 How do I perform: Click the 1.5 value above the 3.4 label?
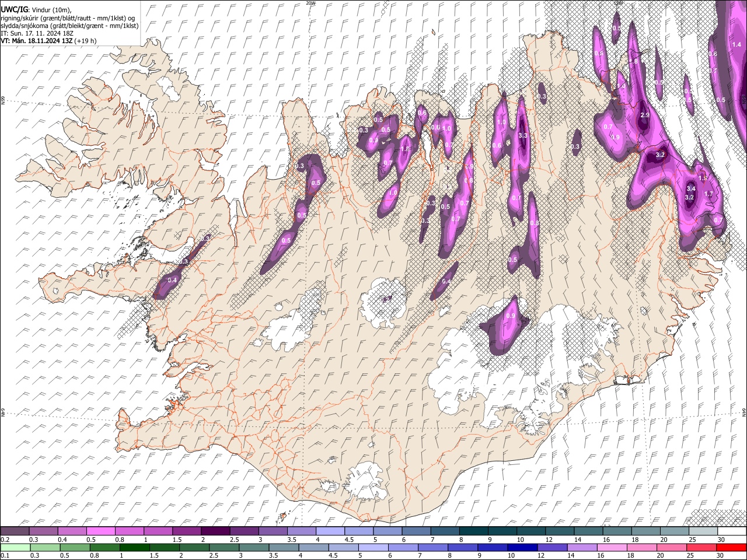point(703,178)
